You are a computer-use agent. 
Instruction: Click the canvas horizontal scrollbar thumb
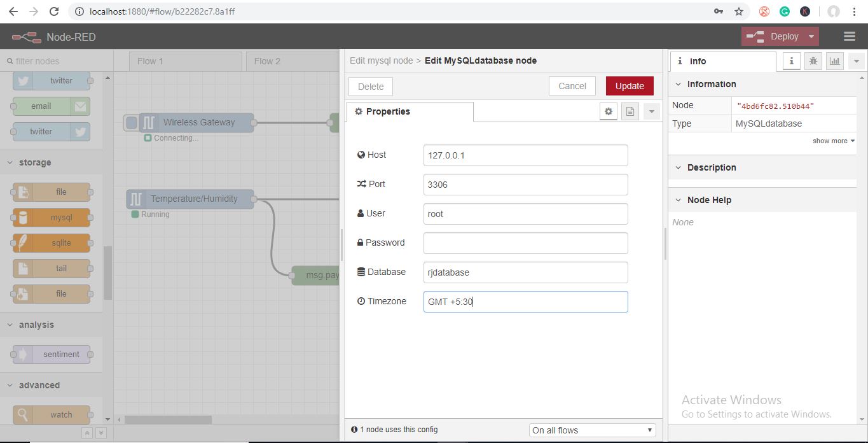168,419
